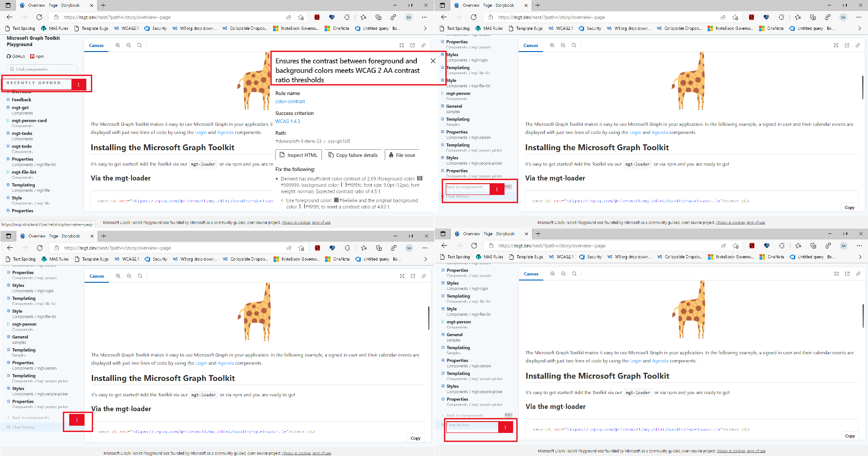The width and height of the screenshot is (868, 456).
Task: Share the current page via address bar
Action: click(x=288, y=17)
